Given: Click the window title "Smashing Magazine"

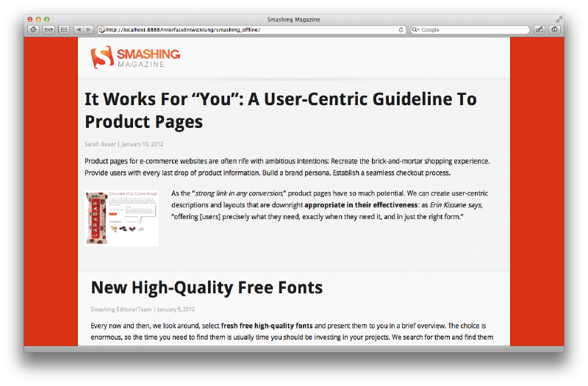Looking at the screenshot, I should click(x=293, y=20).
